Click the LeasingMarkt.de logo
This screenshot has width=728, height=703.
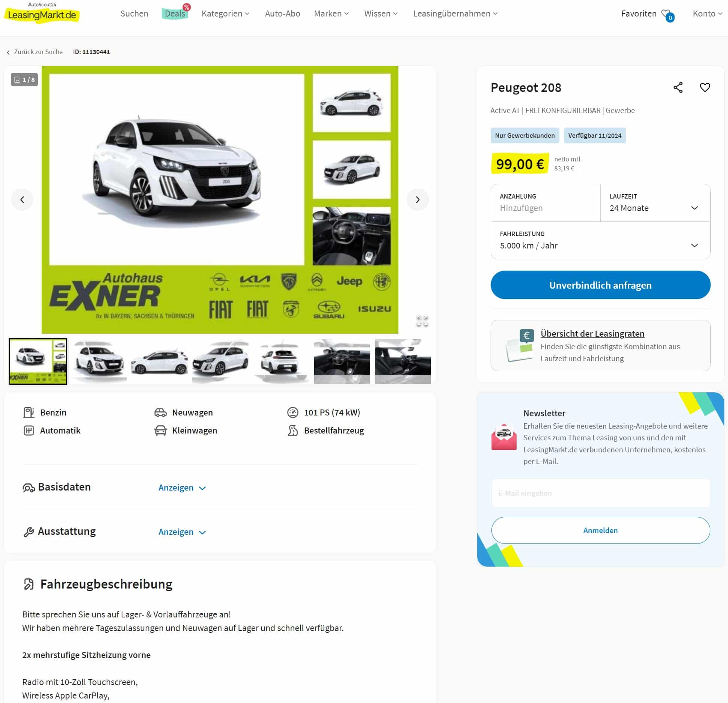click(x=42, y=14)
